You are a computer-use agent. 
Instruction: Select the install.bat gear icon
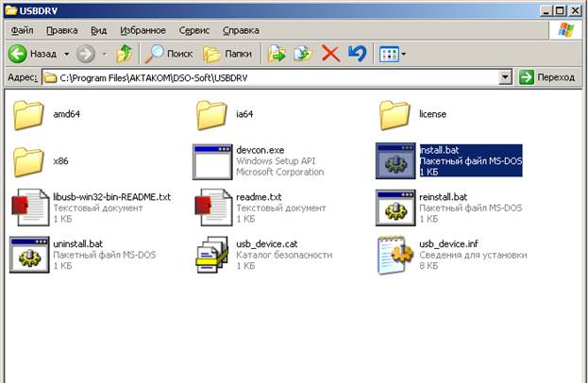395,161
